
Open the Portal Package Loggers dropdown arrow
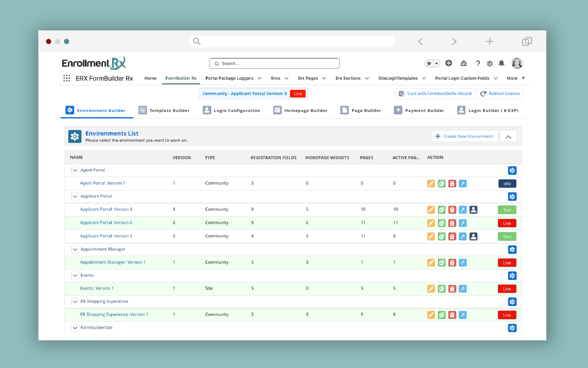pos(259,78)
